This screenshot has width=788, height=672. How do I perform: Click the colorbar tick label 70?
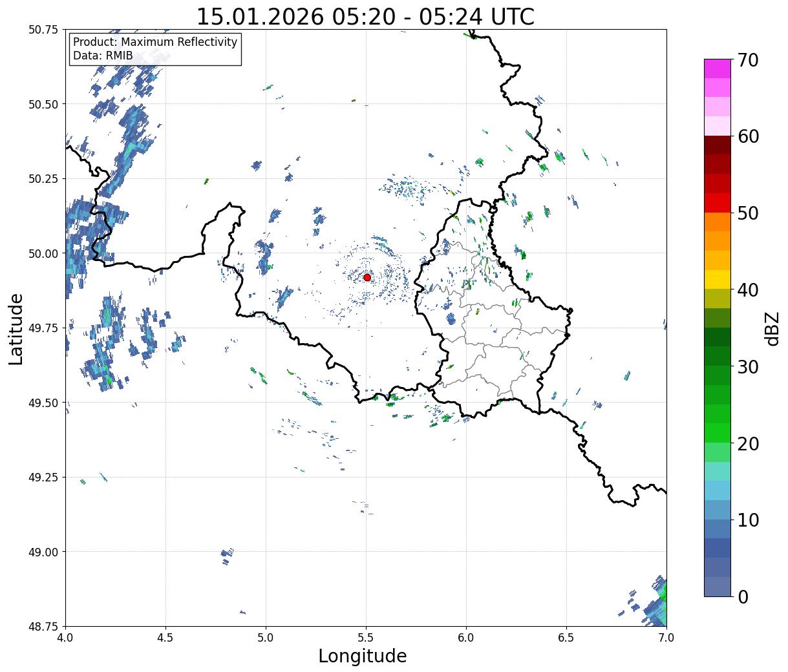(x=747, y=60)
